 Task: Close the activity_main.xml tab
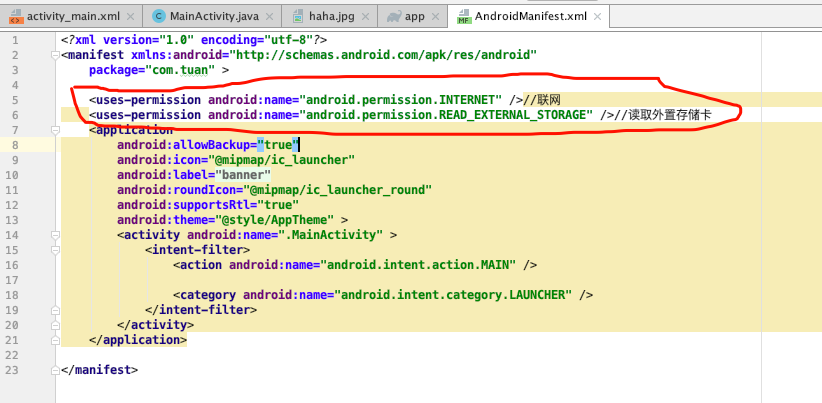[131, 17]
